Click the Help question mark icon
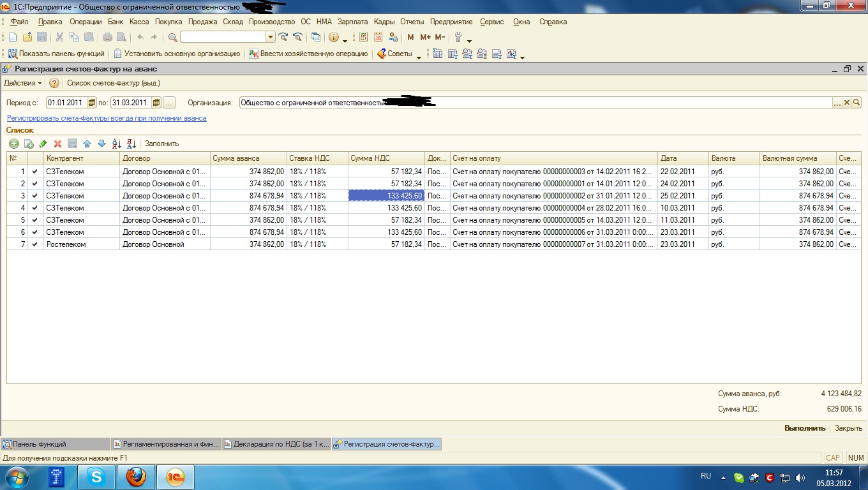 (54, 83)
